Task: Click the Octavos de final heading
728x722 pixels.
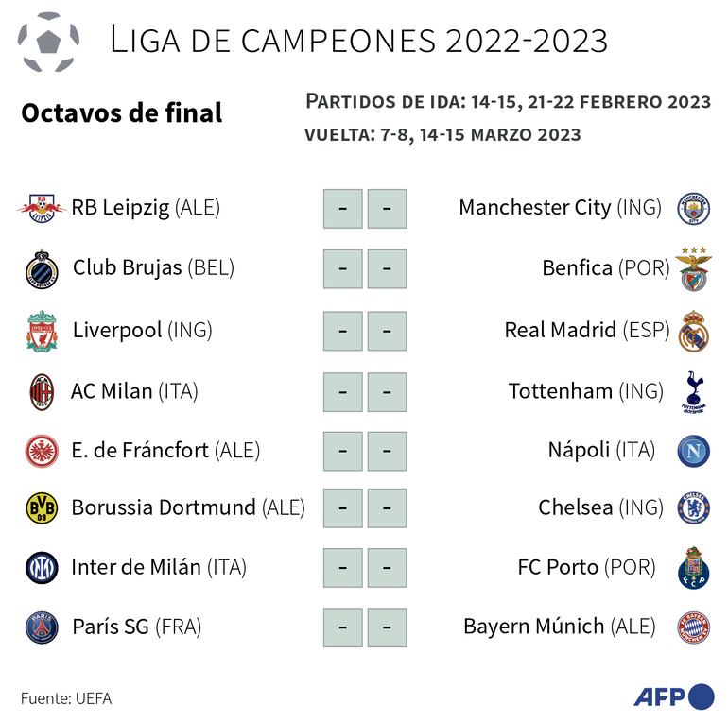Action: pos(121,113)
